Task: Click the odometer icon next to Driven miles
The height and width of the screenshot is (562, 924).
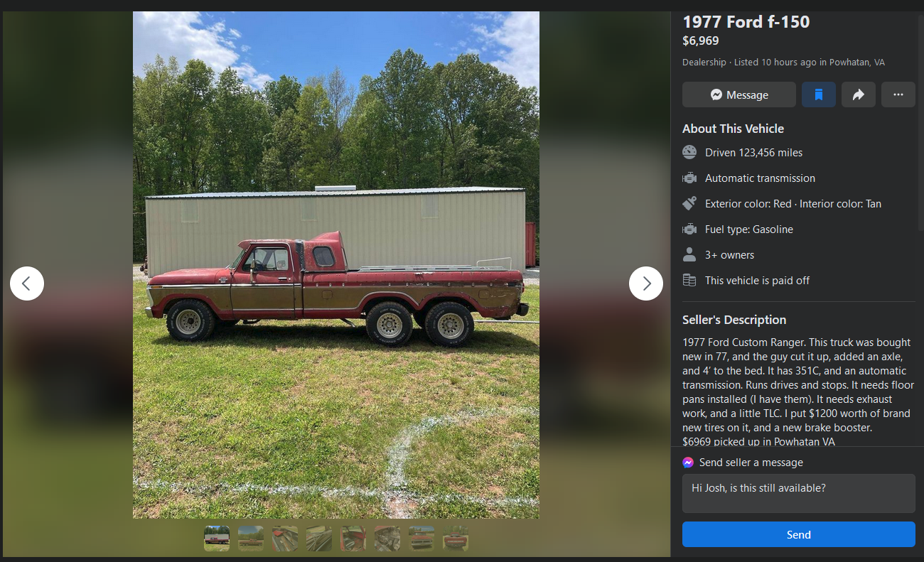Action: (x=689, y=152)
